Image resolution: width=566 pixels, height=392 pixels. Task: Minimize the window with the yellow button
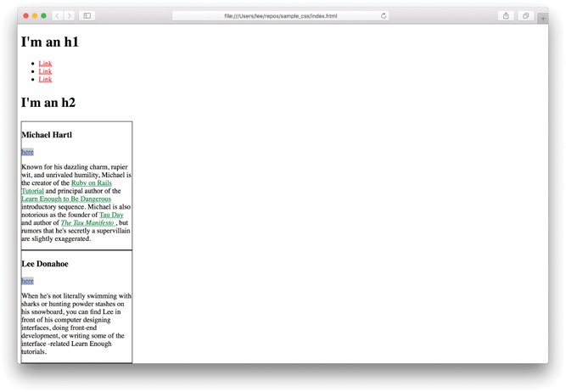(x=35, y=16)
